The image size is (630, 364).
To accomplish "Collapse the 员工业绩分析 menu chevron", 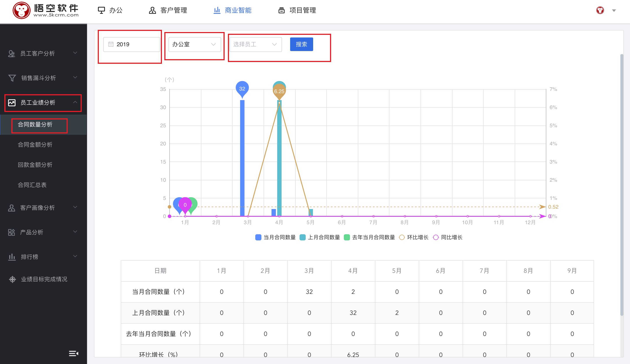I will (75, 102).
